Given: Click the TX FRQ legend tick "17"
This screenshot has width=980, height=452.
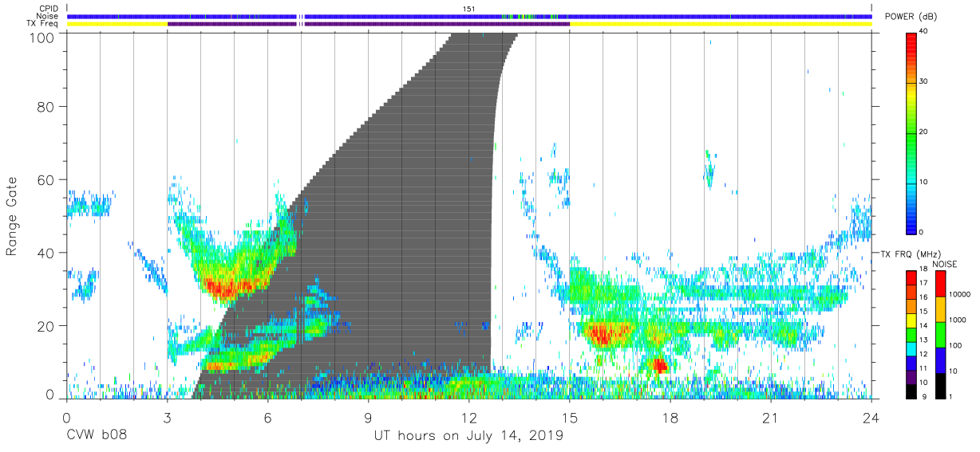Looking at the screenshot, I should tap(924, 284).
